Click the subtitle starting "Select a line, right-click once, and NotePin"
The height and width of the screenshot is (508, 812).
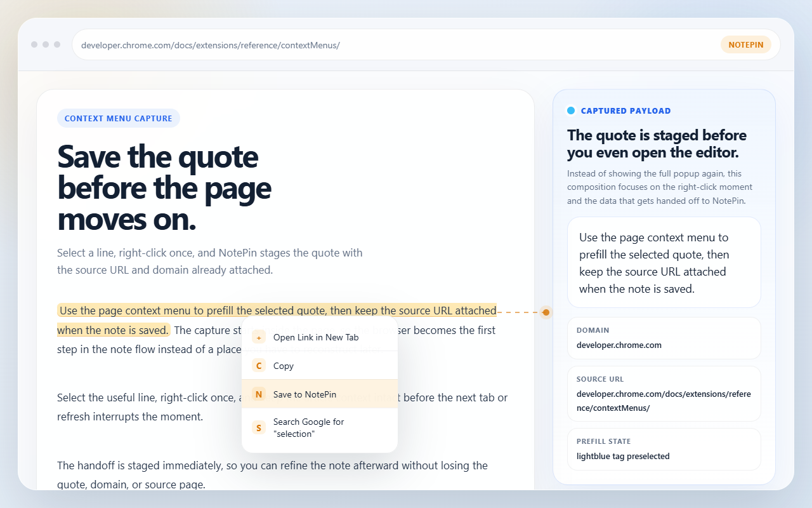pos(210,261)
